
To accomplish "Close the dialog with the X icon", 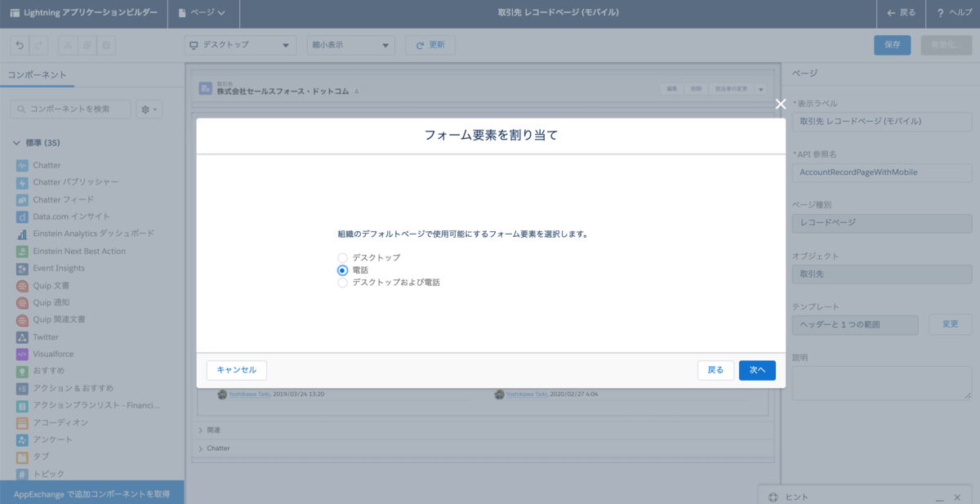I will point(780,104).
